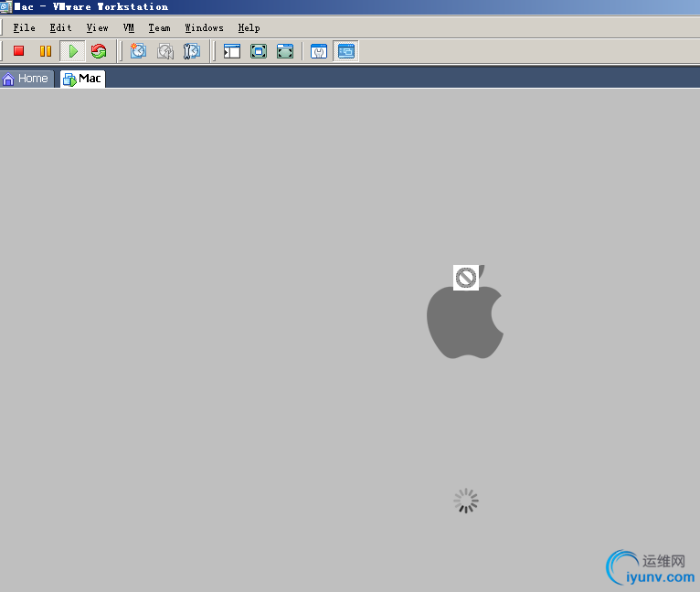Open the File menu
The width and height of the screenshot is (700, 592).
click(24, 27)
